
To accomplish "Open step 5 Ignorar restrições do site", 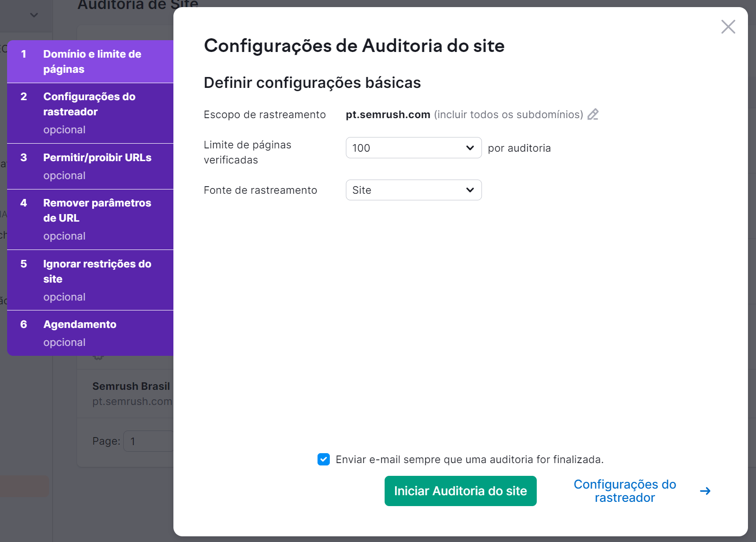I will pyautogui.click(x=90, y=280).
